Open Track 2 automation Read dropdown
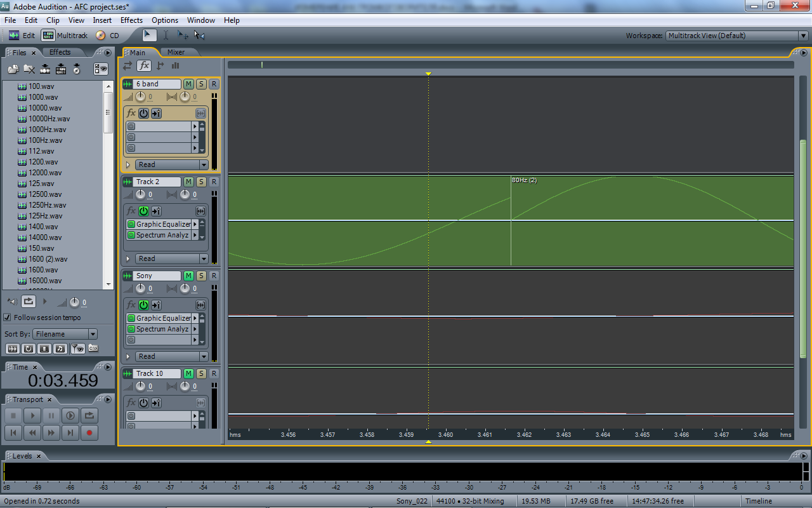 172,258
